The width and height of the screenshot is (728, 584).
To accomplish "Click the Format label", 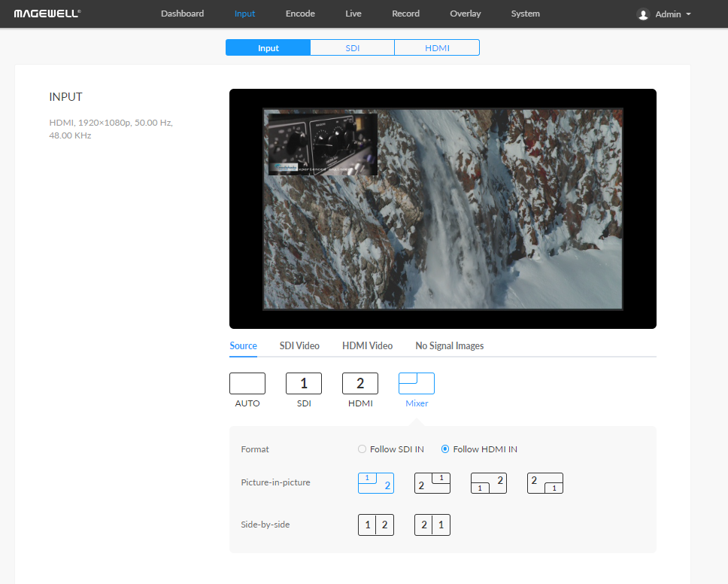I will 255,449.
